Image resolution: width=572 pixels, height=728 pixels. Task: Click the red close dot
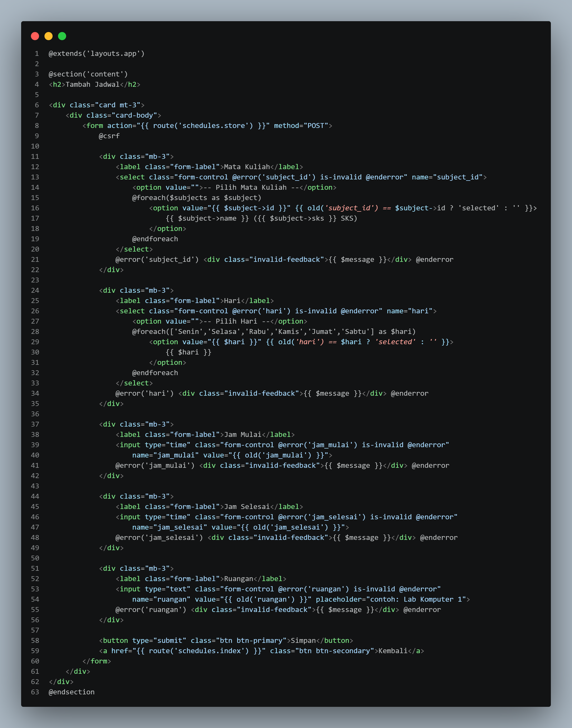coord(35,36)
